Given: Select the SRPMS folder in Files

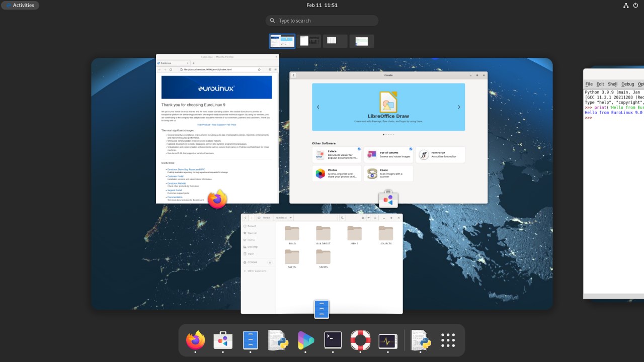Looking at the screenshot, I should [323, 259].
